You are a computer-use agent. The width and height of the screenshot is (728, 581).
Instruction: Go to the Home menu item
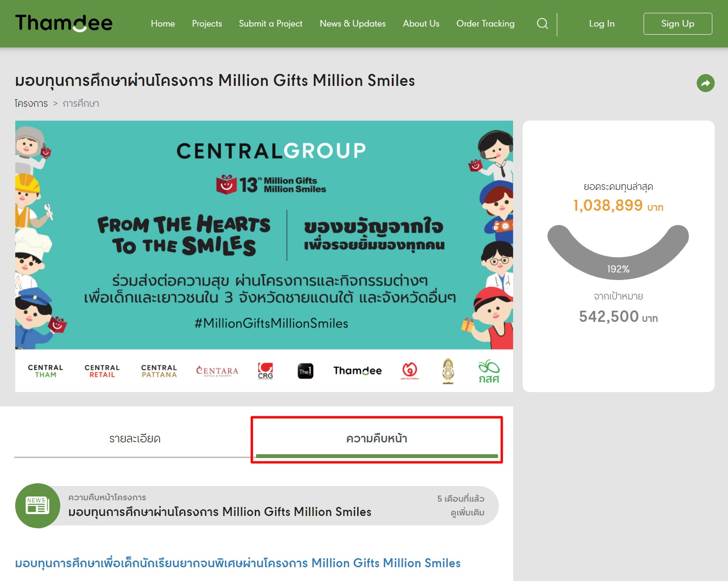[x=163, y=24]
